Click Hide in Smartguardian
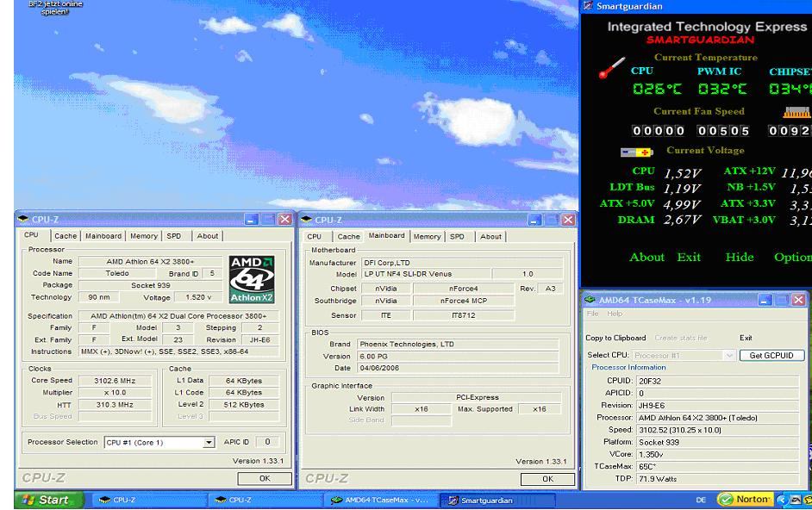Screen dimensions: 812x510 tap(740, 257)
